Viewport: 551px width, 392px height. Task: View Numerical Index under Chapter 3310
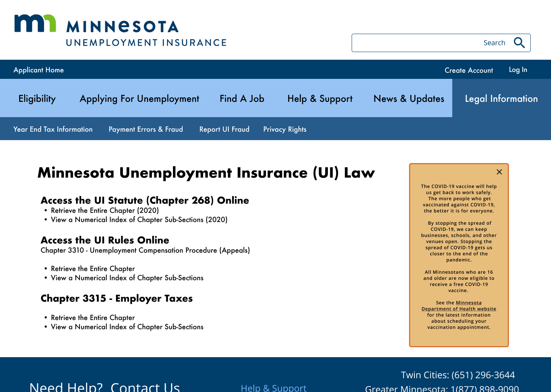coord(127,278)
